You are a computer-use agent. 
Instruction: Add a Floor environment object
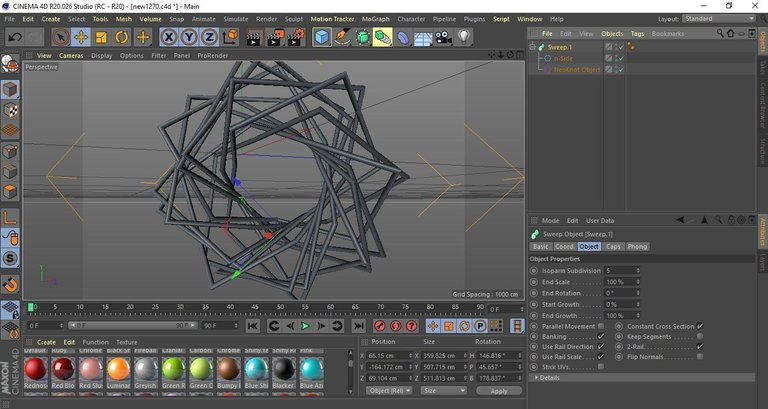(x=423, y=37)
